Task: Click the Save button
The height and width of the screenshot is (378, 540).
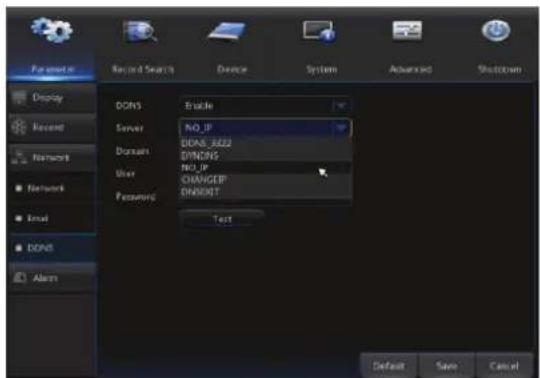Action: coord(446,366)
